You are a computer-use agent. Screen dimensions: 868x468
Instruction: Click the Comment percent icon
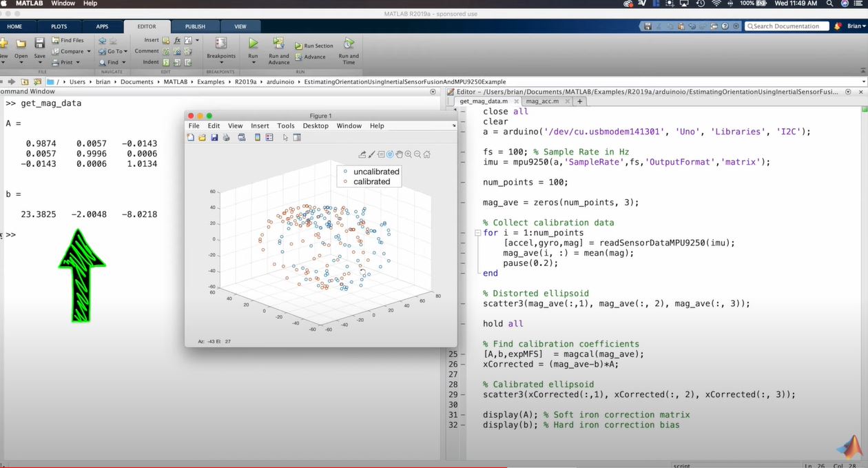pos(166,51)
